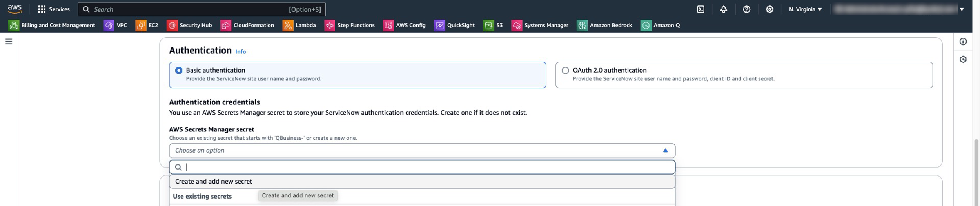
Task: Open the CloudFormation shortcut
Action: 247,25
